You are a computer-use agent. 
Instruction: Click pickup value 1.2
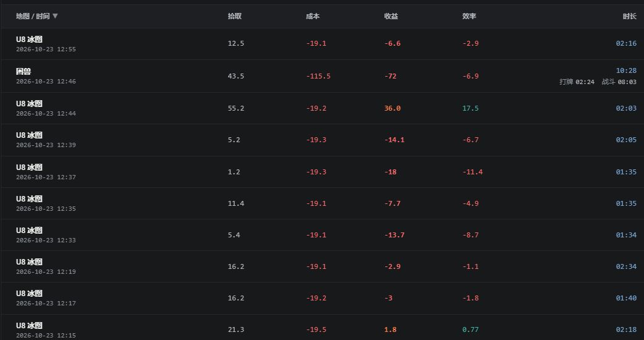[x=234, y=172]
